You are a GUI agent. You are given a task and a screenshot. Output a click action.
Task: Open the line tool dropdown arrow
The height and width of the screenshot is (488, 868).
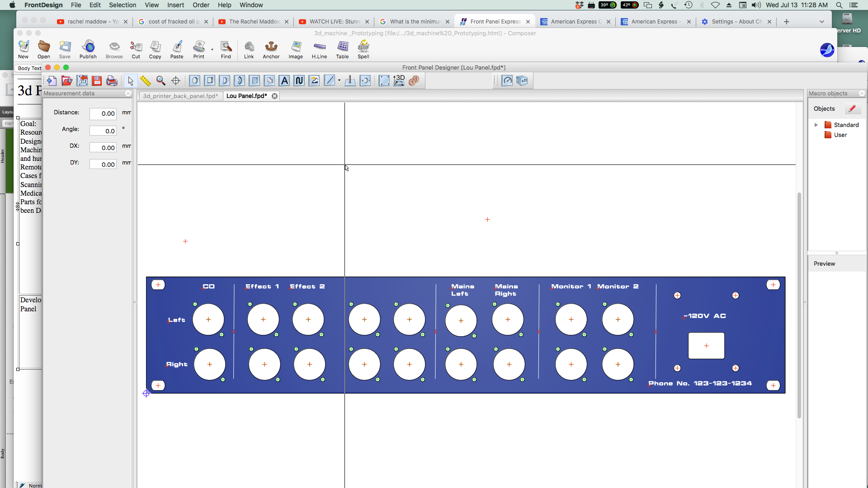[x=339, y=81]
